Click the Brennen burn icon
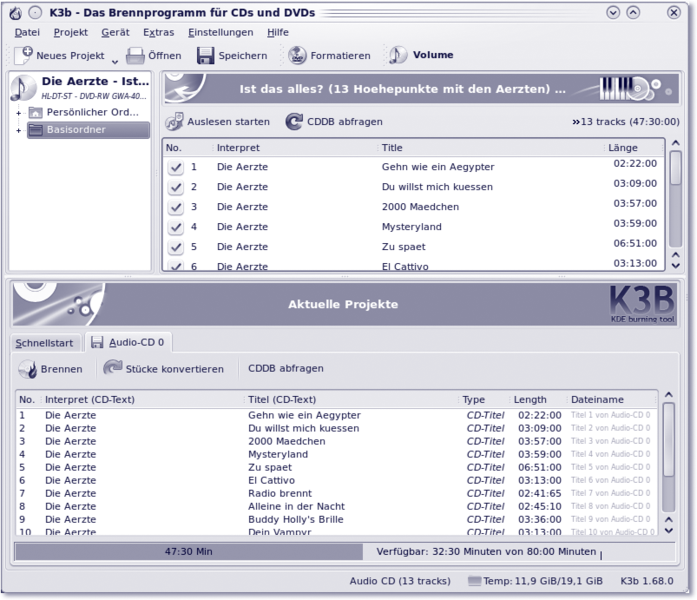The height and width of the screenshot is (600, 697). pyautogui.click(x=28, y=369)
